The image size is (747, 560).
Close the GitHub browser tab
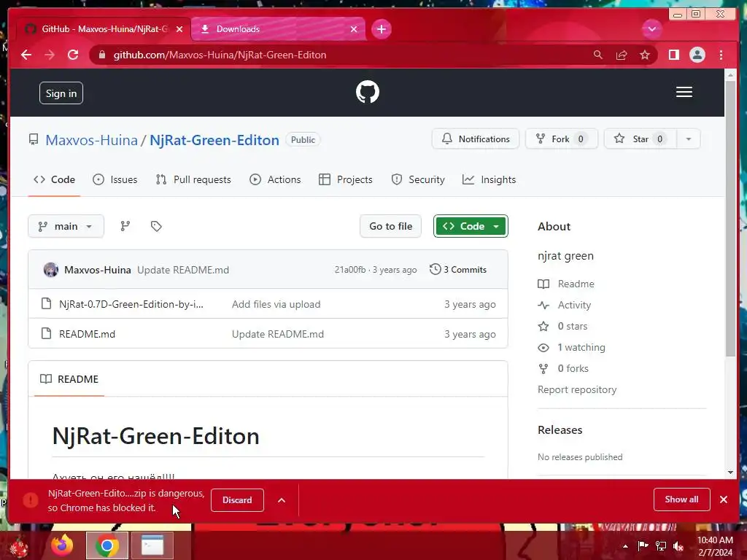click(x=179, y=29)
